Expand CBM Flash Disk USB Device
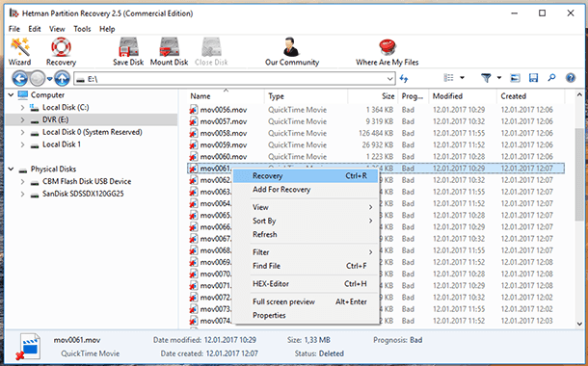Viewport: 588px width, 366px height. click(x=22, y=182)
